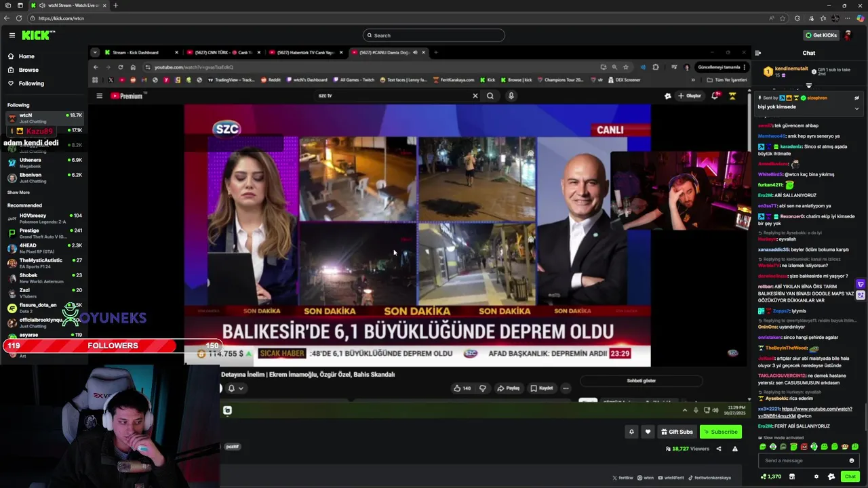Open FeritKarakaya.com bookmark
This screenshot has height=488, width=868.
pos(454,80)
